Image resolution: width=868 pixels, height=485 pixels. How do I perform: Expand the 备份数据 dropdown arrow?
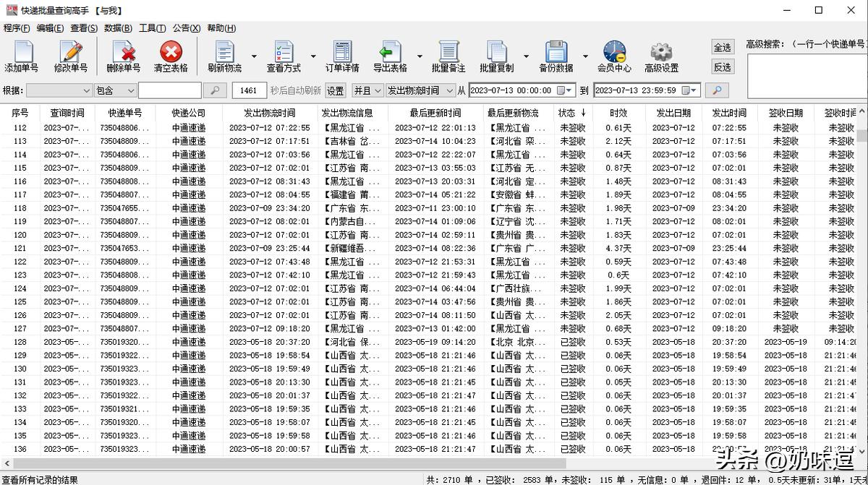(x=585, y=56)
